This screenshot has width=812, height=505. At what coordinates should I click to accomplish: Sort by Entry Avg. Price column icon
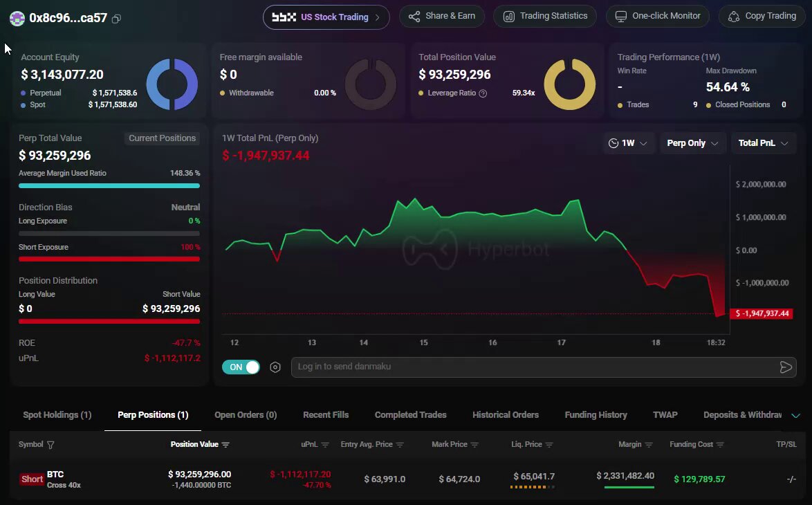point(400,445)
